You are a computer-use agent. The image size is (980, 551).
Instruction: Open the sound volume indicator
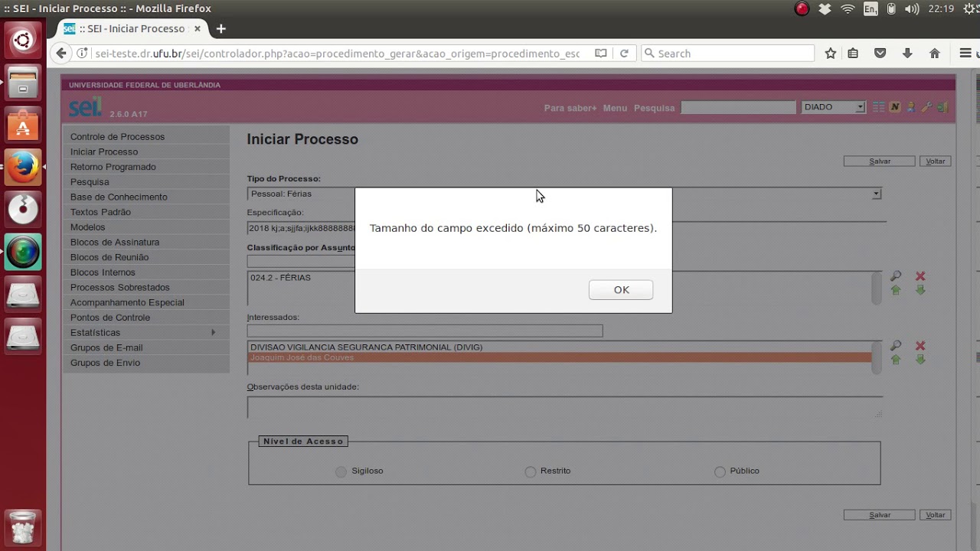tap(911, 9)
